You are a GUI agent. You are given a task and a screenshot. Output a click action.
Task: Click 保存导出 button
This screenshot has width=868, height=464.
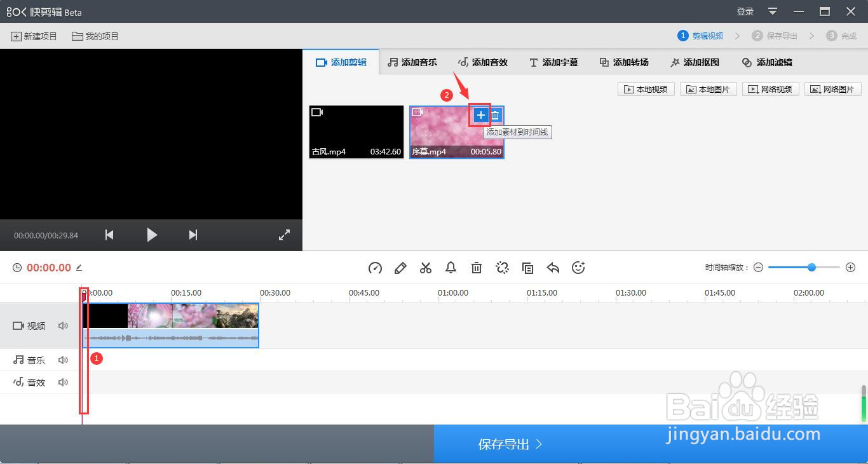click(x=651, y=444)
